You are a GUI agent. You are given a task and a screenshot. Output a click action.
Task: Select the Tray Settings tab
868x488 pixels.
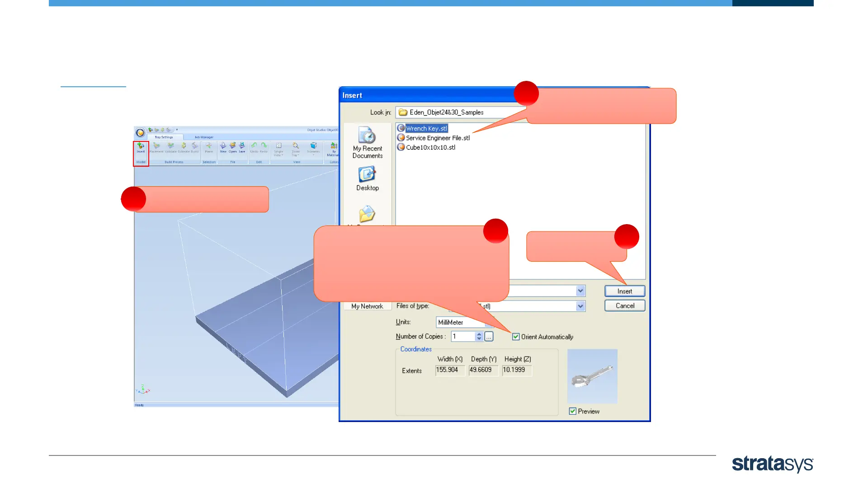[x=164, y=137]
